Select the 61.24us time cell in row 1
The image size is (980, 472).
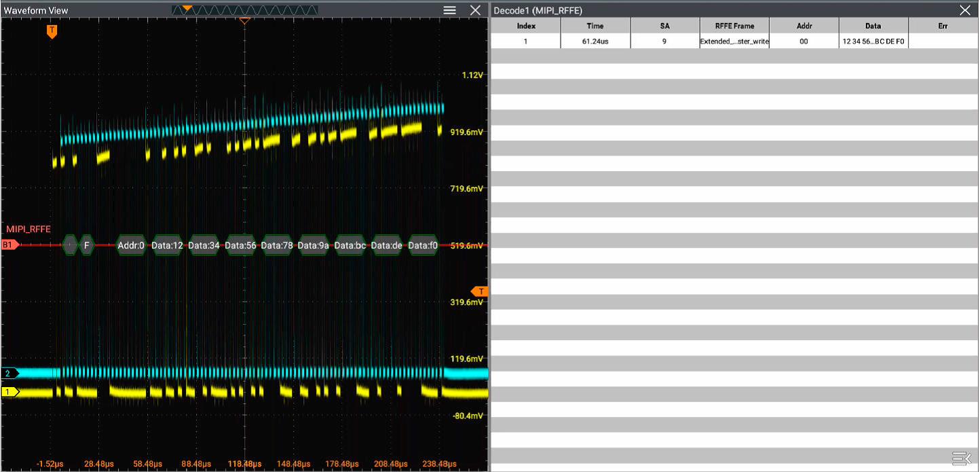[x=595, y=41]
